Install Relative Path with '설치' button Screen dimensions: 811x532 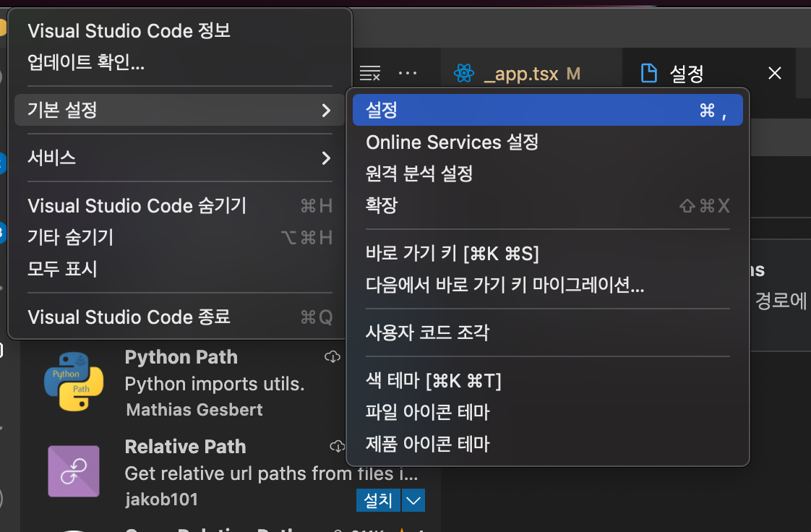tap(378, 500)
